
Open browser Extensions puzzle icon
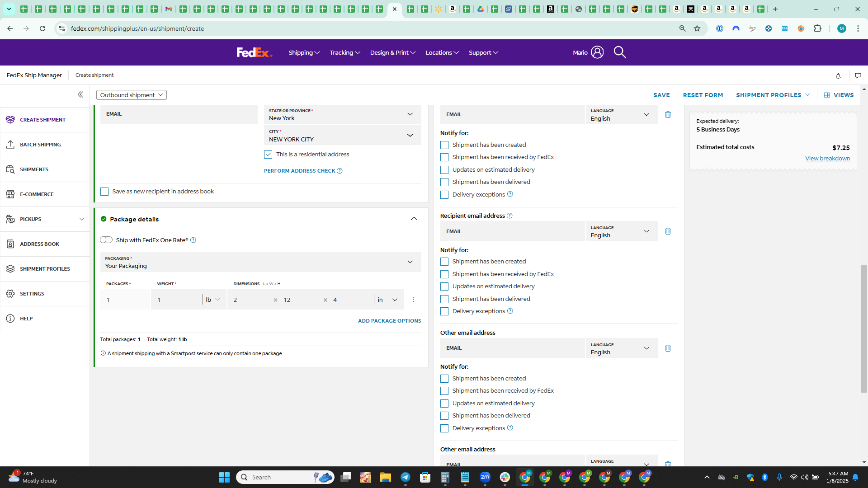[x=817, y=28]
